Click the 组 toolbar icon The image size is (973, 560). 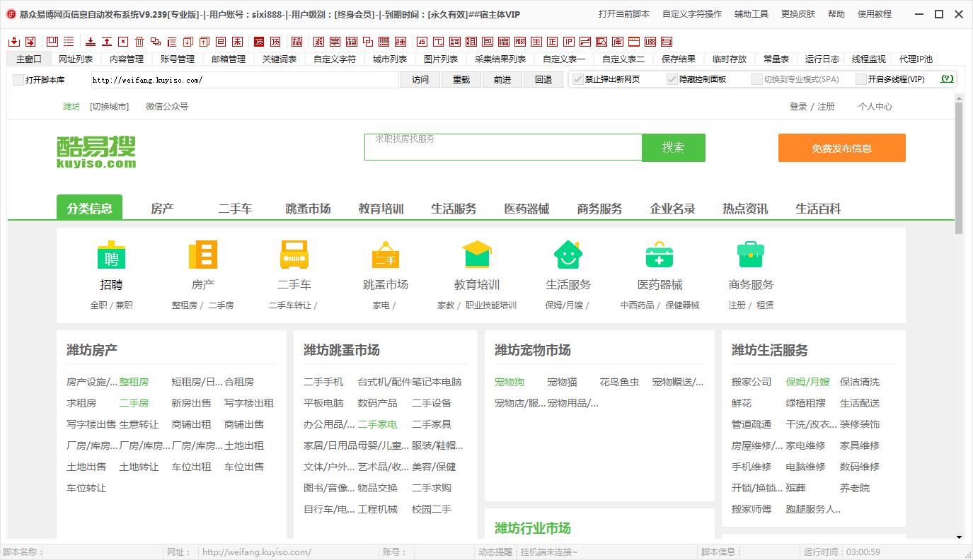click(471, 42)
